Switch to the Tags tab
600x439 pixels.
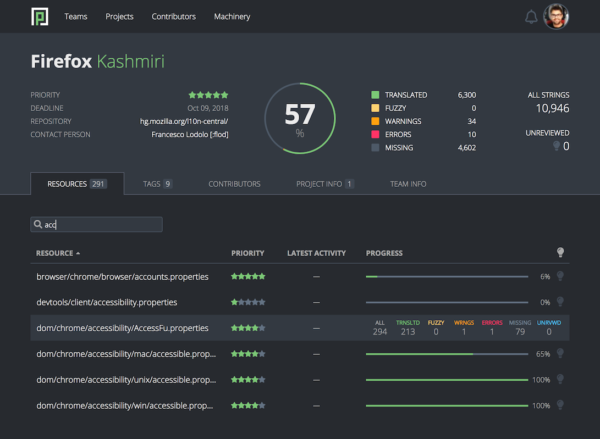(x=154, y=184)
